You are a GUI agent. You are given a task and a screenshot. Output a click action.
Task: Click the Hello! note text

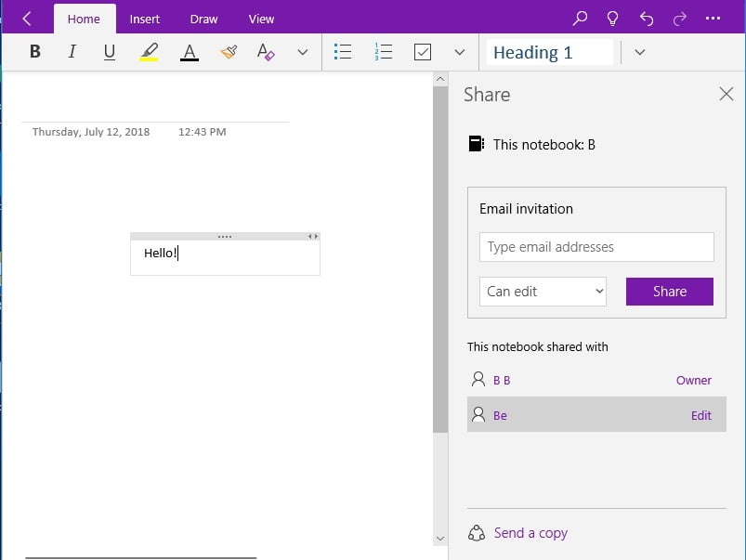[x=161, y=253]
